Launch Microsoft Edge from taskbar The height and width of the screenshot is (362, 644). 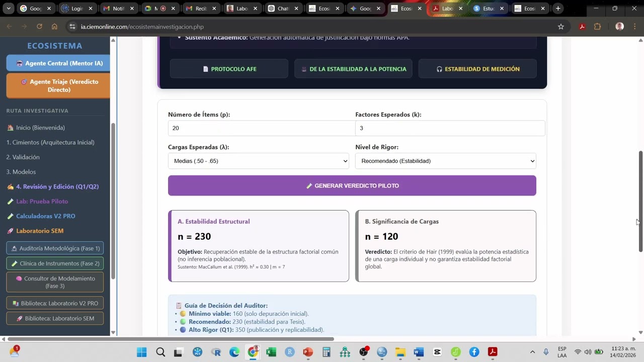tap(234, 352)
